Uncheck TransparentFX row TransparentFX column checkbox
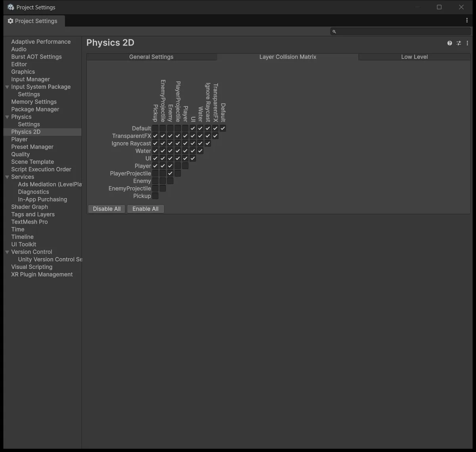This screenshot has width=476, height=452. (x=215, y=136)
